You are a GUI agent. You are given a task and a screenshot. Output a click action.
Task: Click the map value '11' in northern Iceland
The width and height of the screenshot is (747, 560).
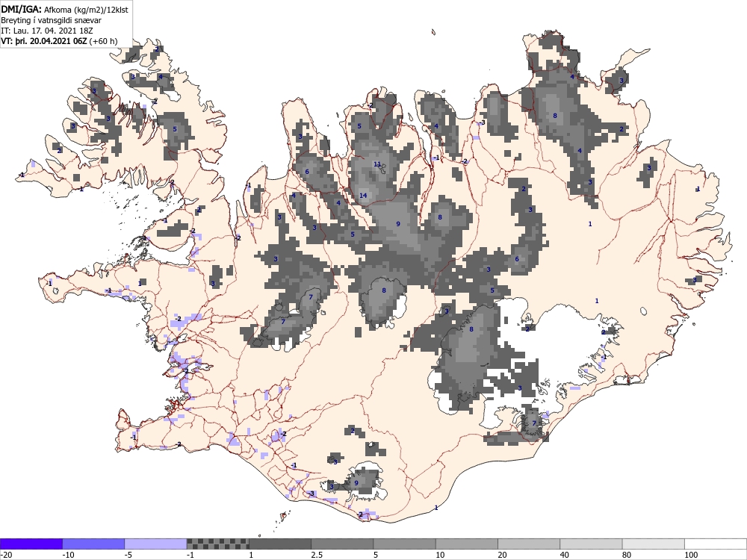[376, 164]
